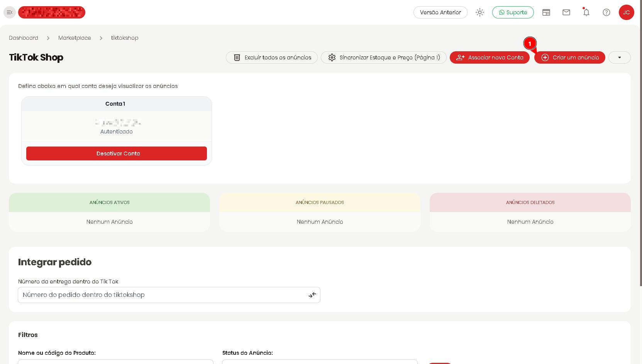Open the JC user avatar menu
Screen dimensions: 642x364
coord(626,12)
